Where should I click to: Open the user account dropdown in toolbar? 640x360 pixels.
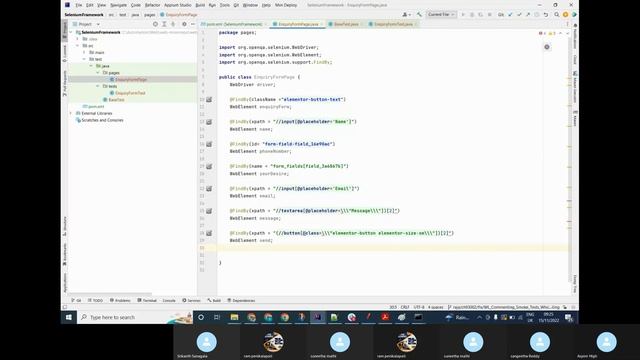406,15
